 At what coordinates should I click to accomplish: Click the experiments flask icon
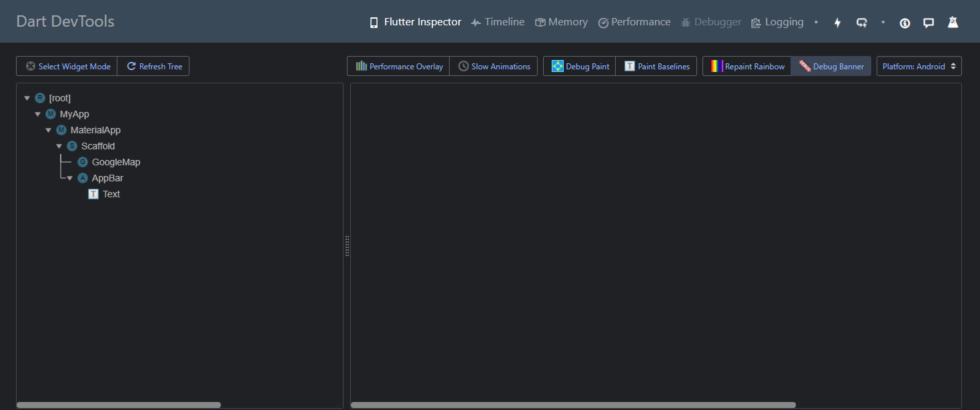pyautogui.click(x=953, y=23)
